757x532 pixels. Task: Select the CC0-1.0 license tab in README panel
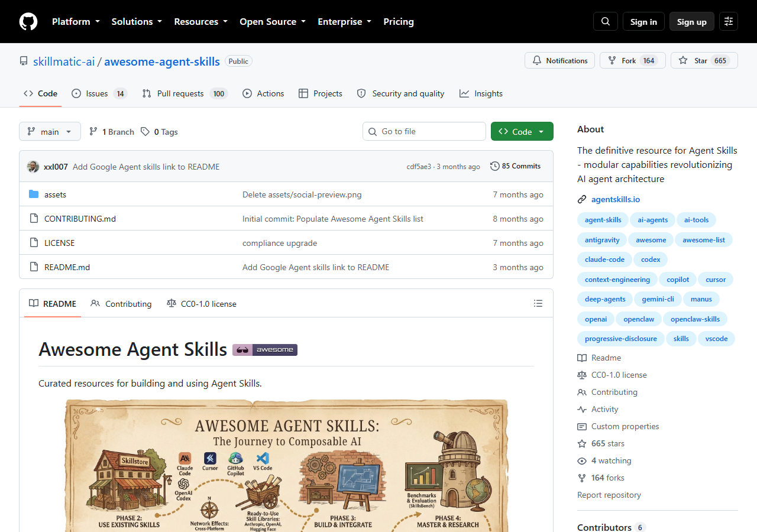pyautogui.click(x=202, y=304)
